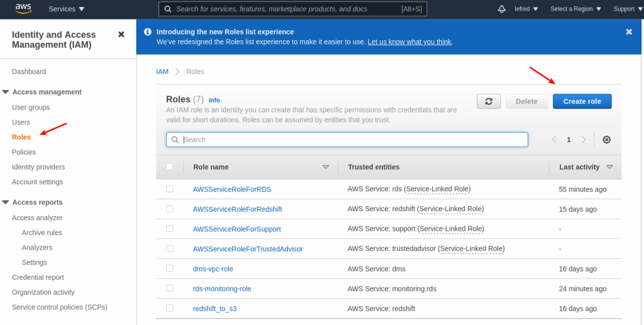Click the AWS logo home icon
This screenshot has width=644, height=325.
23,9
